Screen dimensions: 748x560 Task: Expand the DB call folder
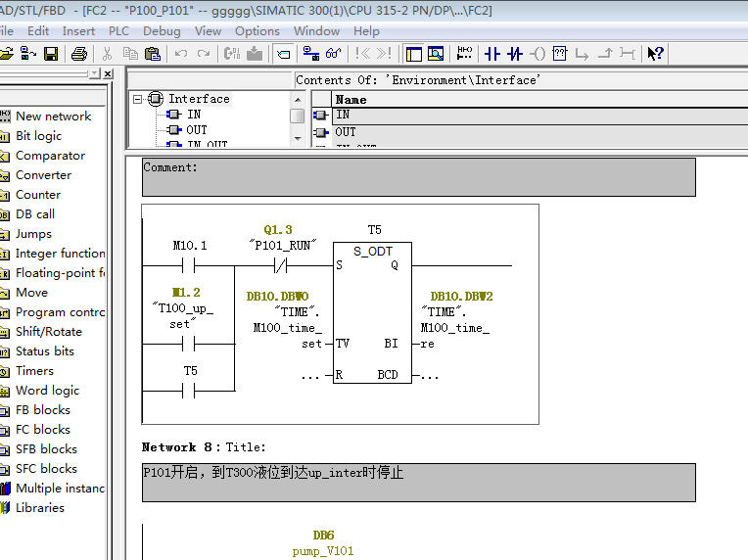(35, 214)
